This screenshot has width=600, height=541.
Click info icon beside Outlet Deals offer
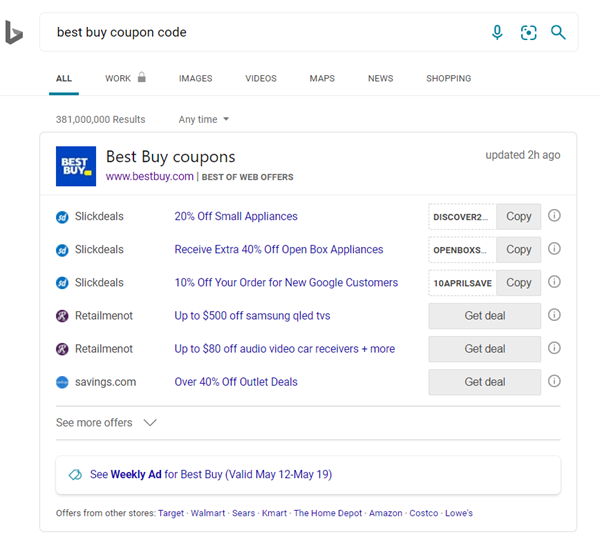(x=554, y=381)
